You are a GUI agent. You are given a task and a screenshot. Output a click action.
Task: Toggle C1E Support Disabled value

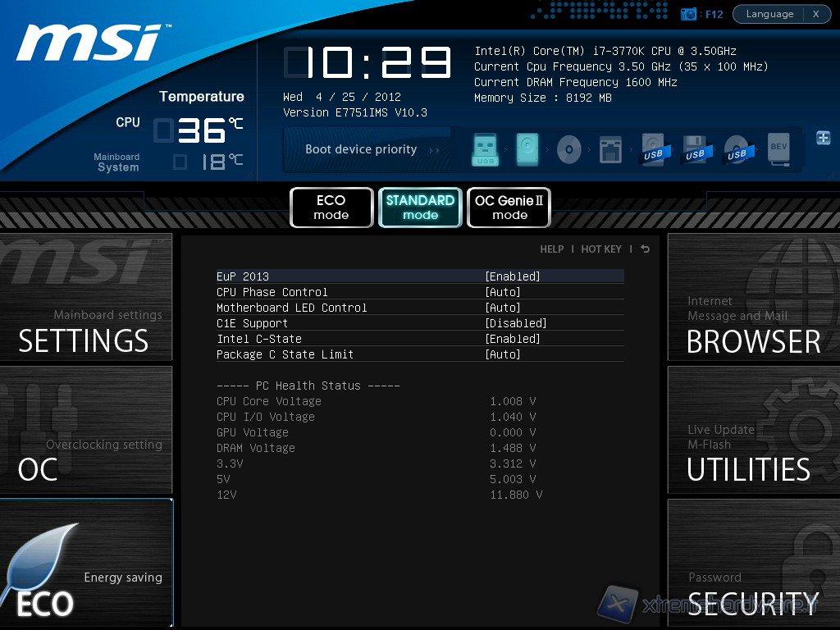(516, 323)
